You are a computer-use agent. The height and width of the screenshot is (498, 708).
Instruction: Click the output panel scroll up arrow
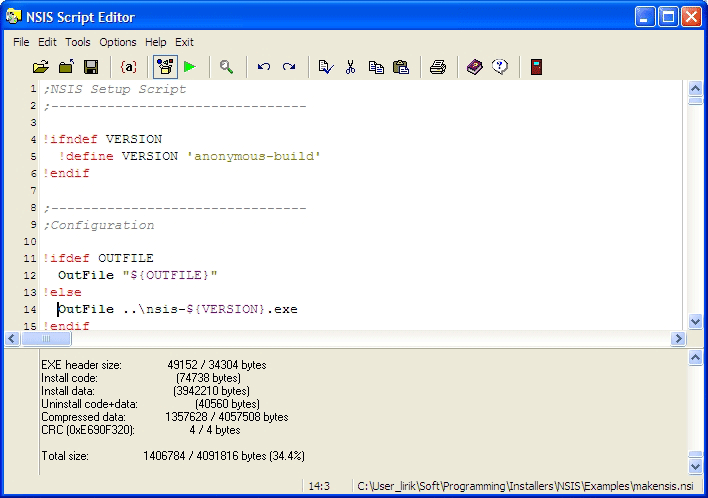point(696,358)
